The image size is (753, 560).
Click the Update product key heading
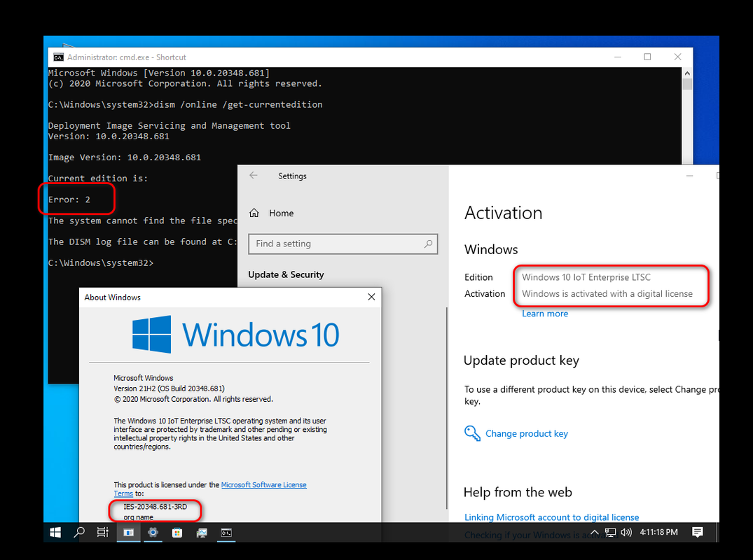[522, 360]
